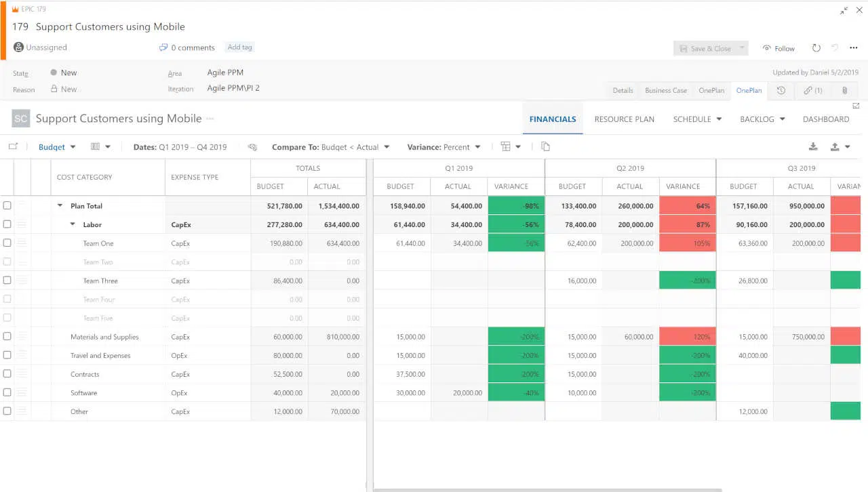Open the Links tab icon

pyautogui.click(x=812, y=90)
